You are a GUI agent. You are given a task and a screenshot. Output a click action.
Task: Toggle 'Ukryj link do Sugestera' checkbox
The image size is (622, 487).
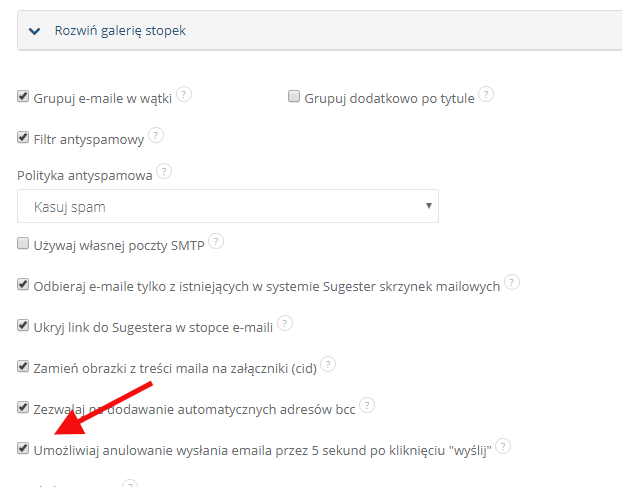[23, 326]
